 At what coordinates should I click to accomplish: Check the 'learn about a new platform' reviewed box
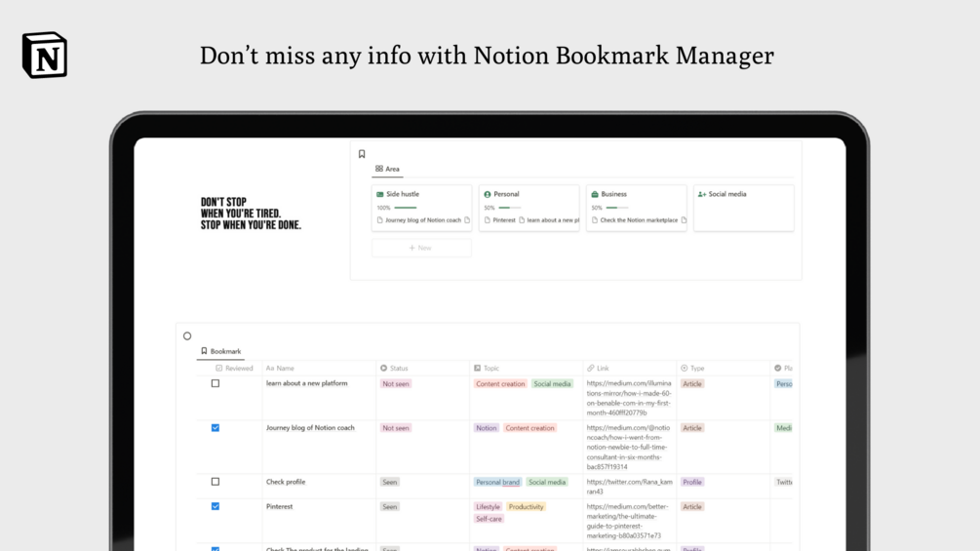pos(215,383)
